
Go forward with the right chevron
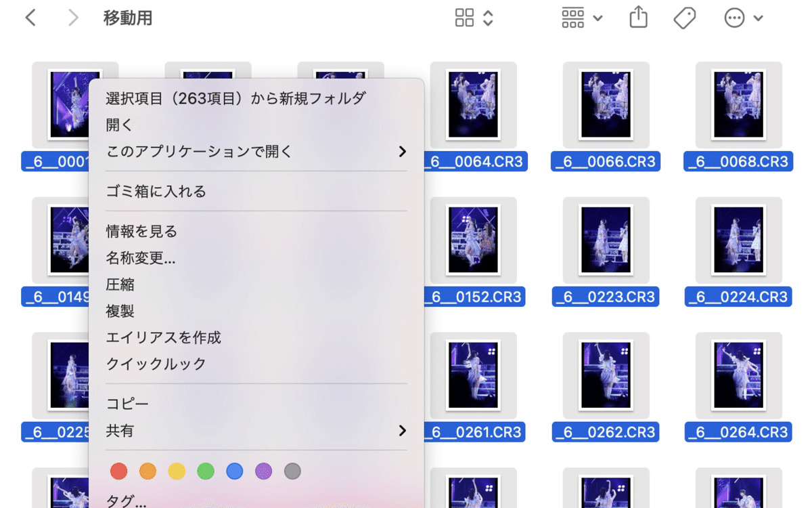pos(73,18)
